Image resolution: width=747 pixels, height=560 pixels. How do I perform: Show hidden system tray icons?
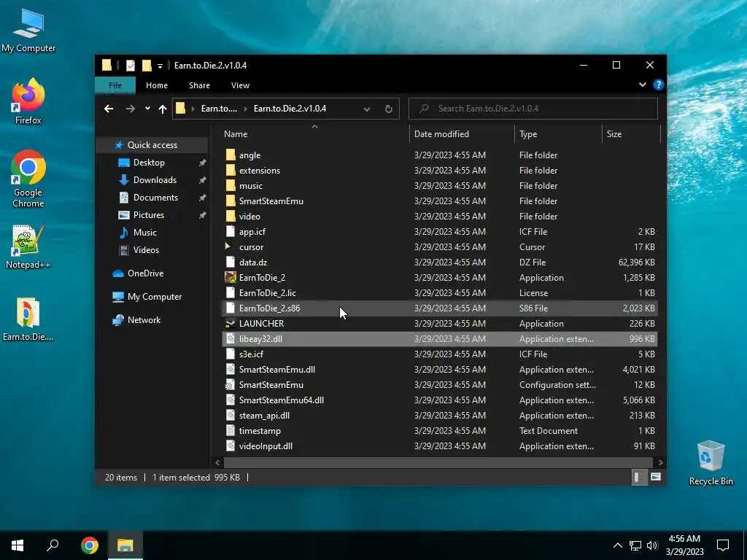(x=617, y=545)
